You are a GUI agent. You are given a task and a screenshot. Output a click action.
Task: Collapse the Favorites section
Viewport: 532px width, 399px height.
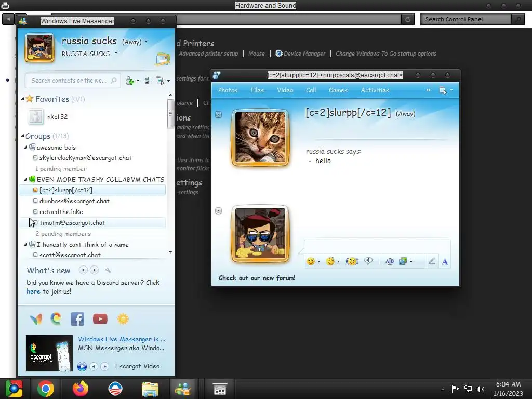pos(22,99)
